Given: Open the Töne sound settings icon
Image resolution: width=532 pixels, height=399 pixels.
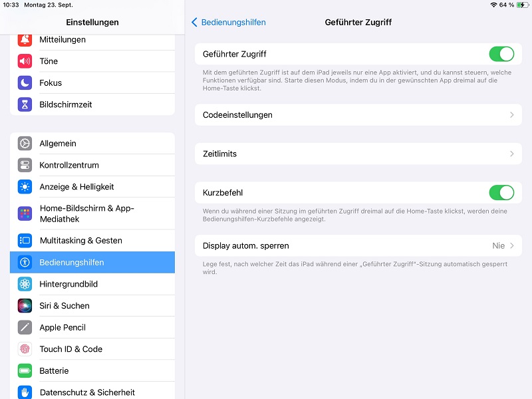Looking at the screenshot, I should pyautogui.click(x=25, y=61).
